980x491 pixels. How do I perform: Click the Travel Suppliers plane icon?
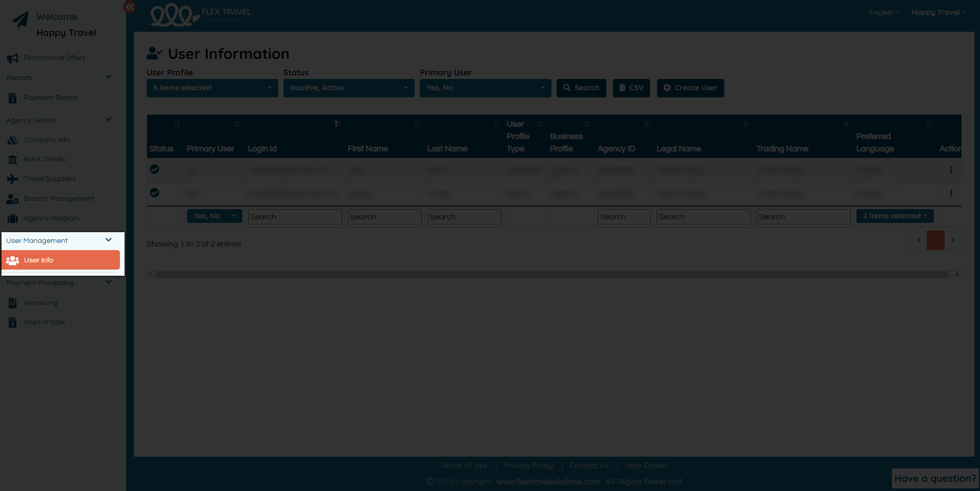click(12, 178)
